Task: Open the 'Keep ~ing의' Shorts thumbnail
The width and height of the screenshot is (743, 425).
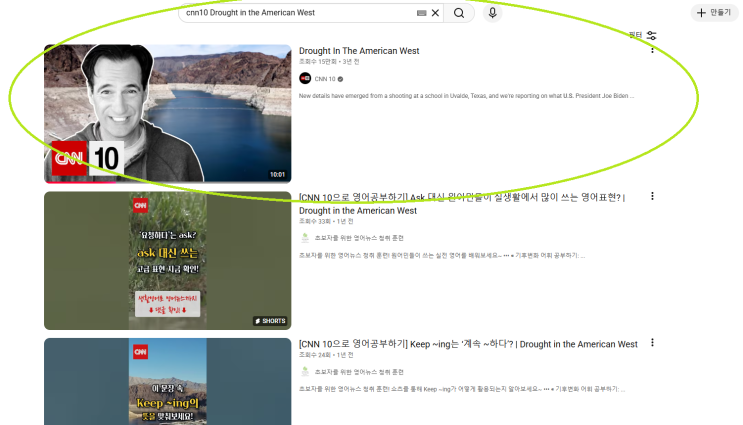Action: click(168, 381)
